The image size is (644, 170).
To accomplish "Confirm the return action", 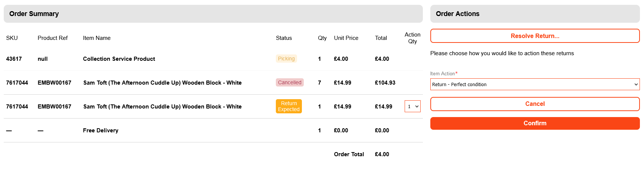I will pyautogui.click(x=535, y=123).
